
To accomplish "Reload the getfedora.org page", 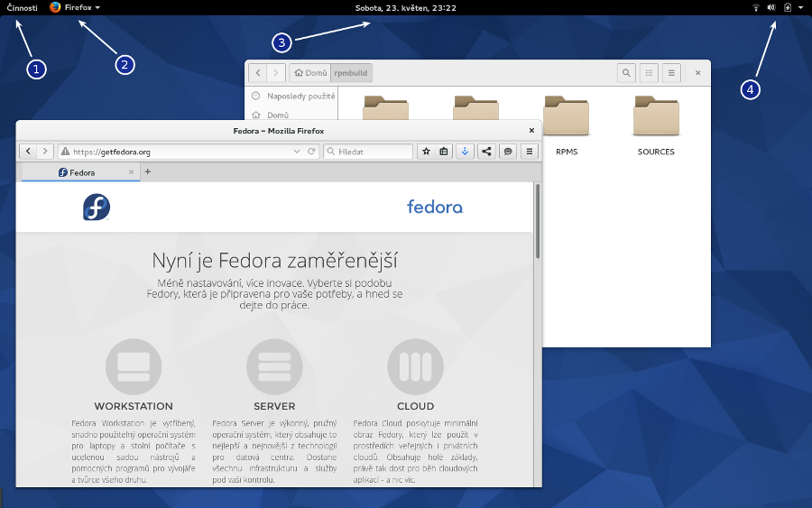I will tap(311, 152).
